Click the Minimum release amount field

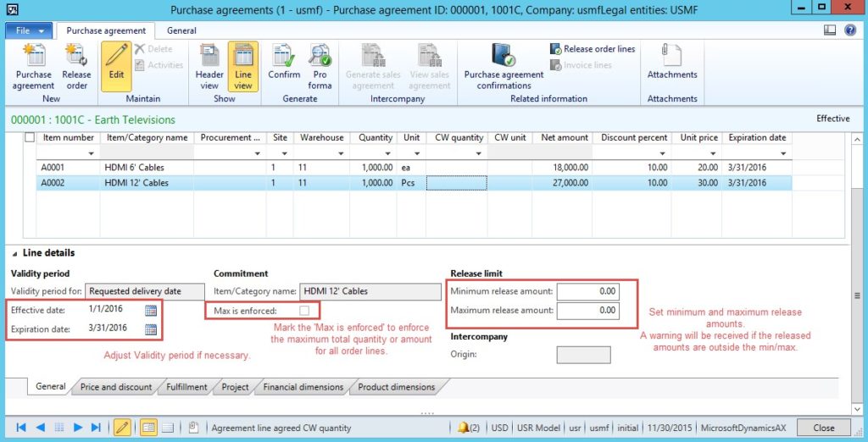coord(588,291)
